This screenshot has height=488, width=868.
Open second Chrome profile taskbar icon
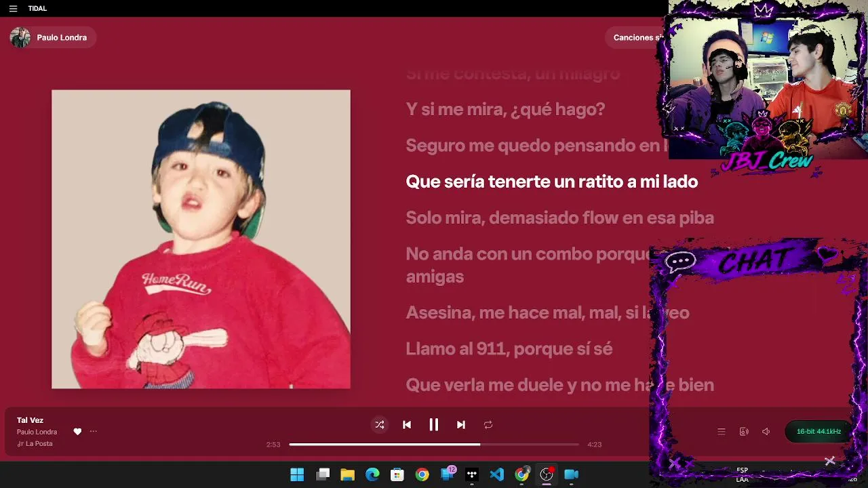522,474
